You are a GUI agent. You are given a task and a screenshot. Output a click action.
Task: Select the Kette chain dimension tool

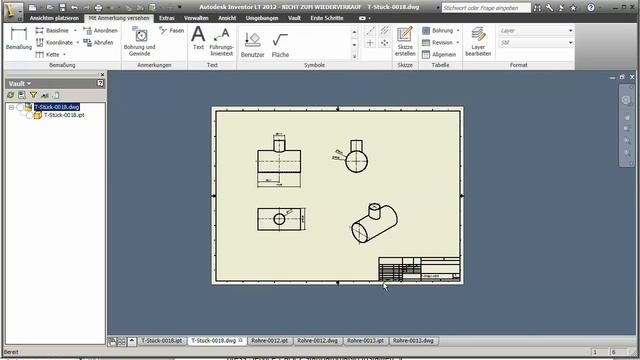coord(48,54)
